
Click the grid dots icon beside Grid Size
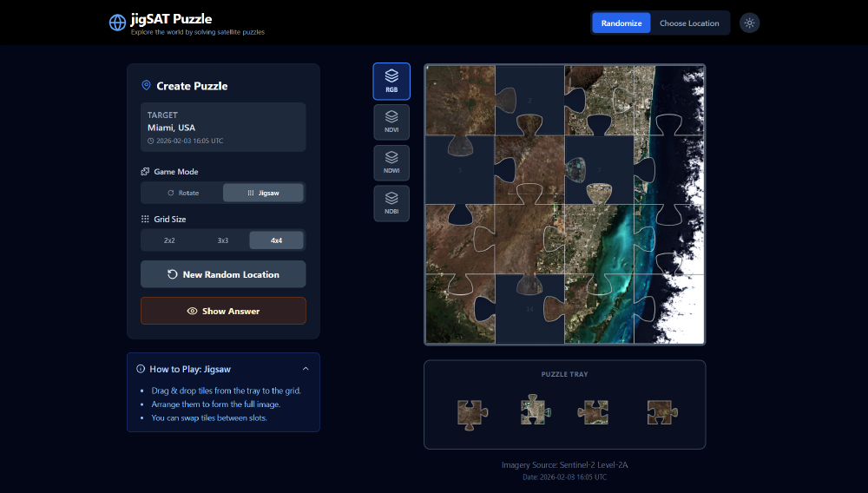(x=145, y=219)
